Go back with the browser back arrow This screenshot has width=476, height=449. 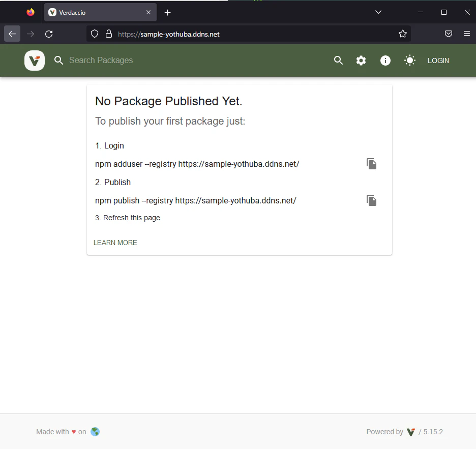click(12, 34)
